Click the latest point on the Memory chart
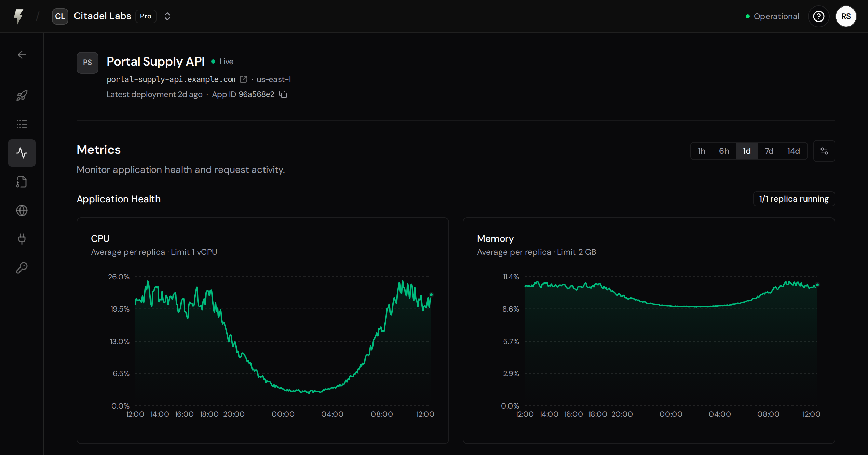This screenshot has height=455, width=868. (817, 285)
